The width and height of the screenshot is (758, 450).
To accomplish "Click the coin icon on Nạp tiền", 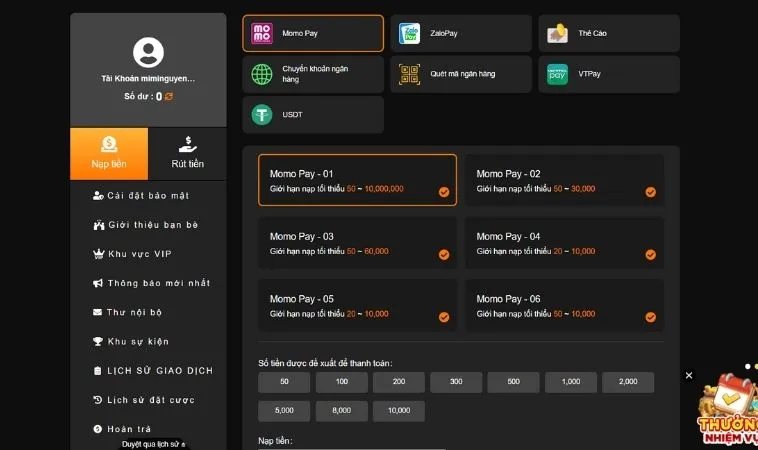I will tap(109, 144).
